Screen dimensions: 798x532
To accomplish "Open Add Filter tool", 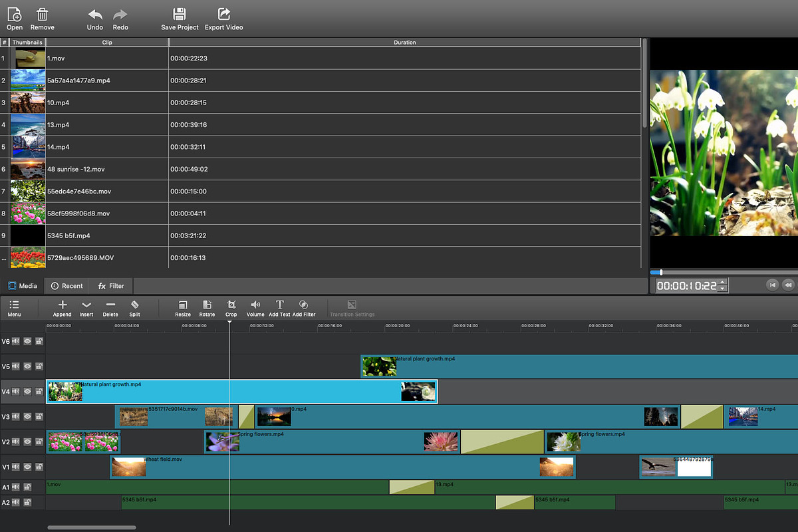I will (304, 305).
